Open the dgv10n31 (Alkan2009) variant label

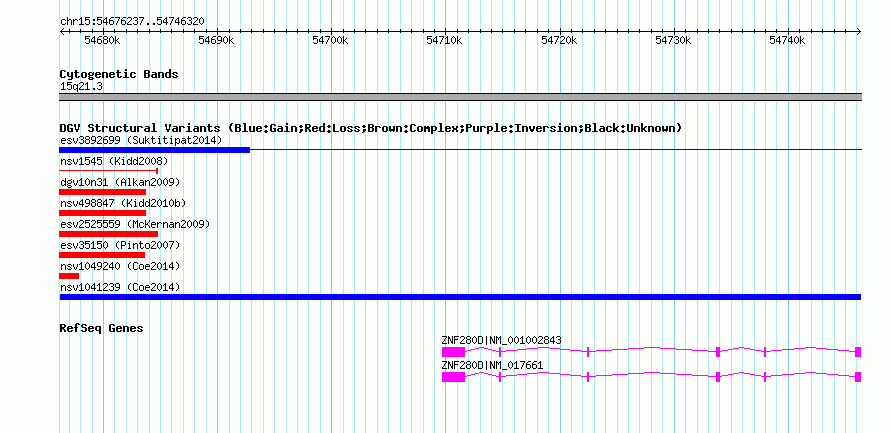coord(120,182)
